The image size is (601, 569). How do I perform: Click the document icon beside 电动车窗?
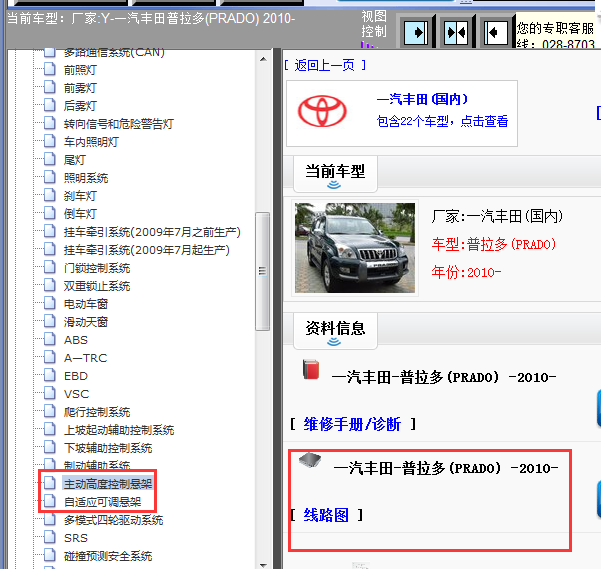point(49,303)
